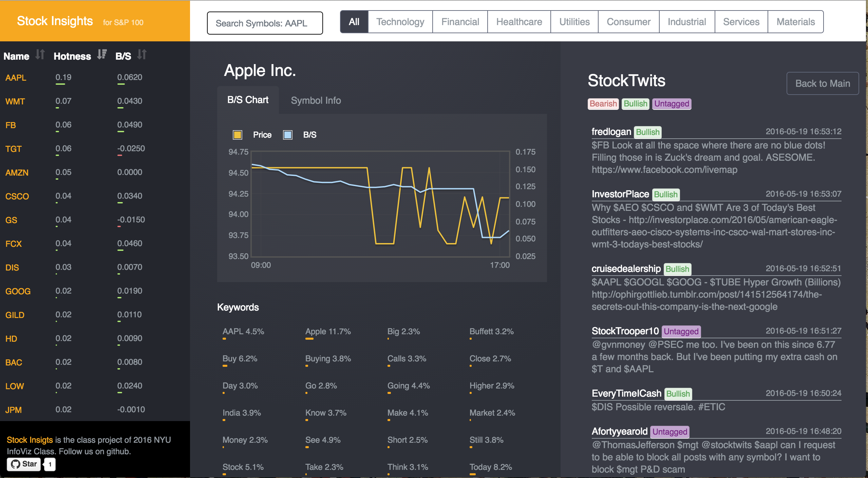Click the star count badge
Image resolution: width=868 pixels, height=478 pixels.
(x=50, y=464)
